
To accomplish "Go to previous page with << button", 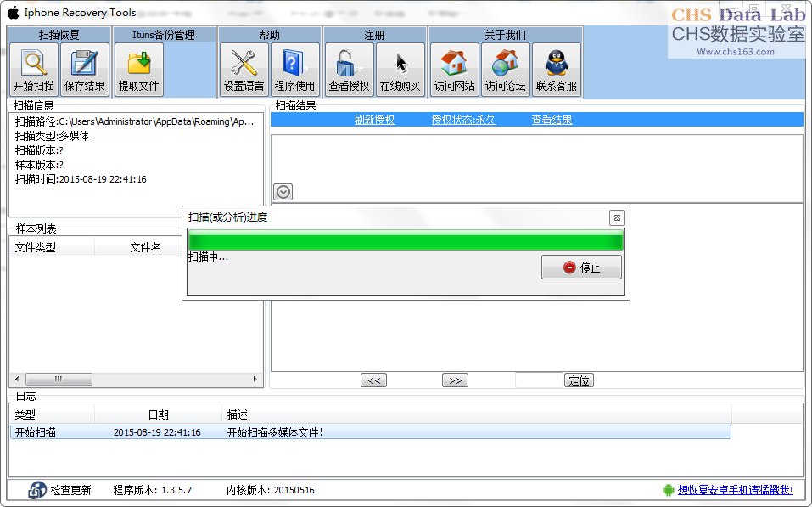I will coord(374,380).
